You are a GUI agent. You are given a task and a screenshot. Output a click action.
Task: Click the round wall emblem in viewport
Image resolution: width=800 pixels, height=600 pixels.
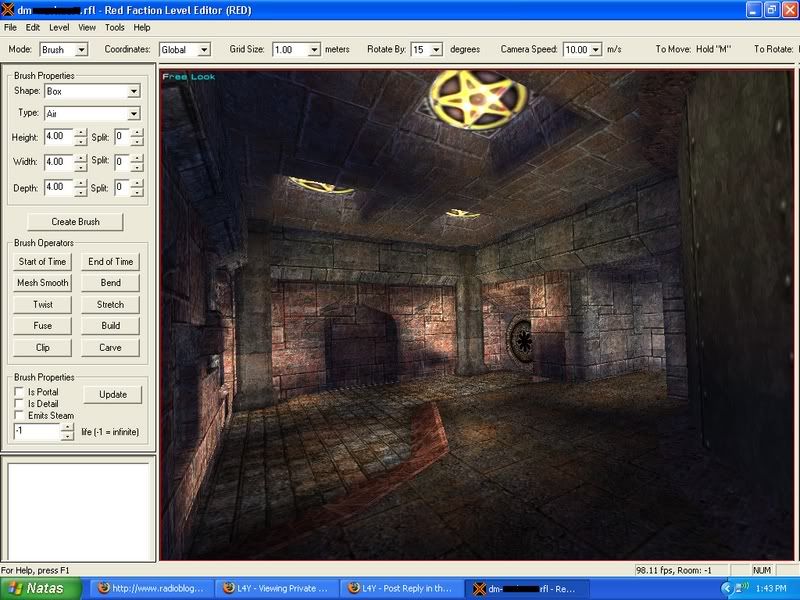[519, 340]
